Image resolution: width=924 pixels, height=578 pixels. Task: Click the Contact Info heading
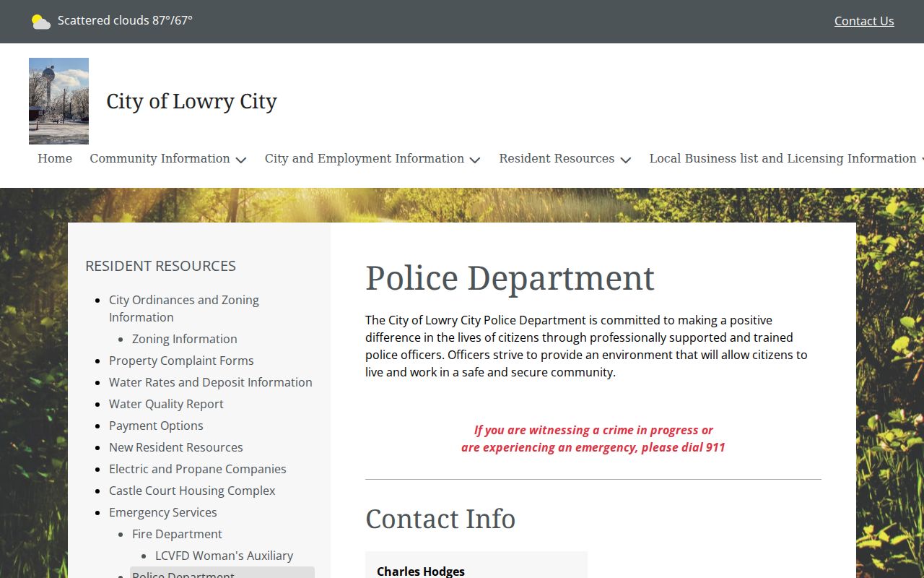tap(440, 519)
